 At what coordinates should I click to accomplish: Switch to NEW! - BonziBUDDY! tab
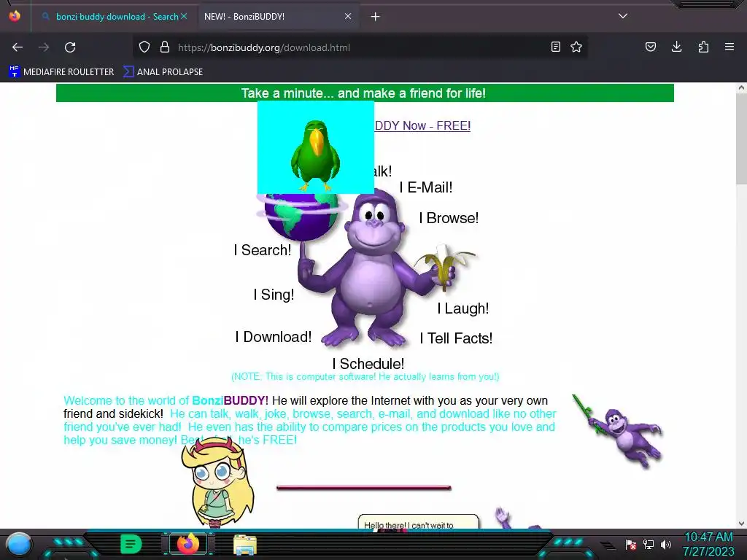(278, 17)
